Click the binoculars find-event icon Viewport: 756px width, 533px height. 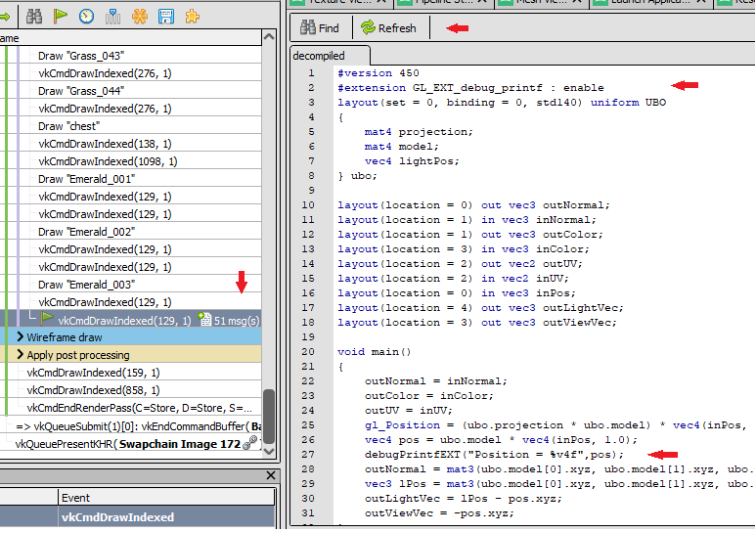pyautogui.click(x=34, y=16)
